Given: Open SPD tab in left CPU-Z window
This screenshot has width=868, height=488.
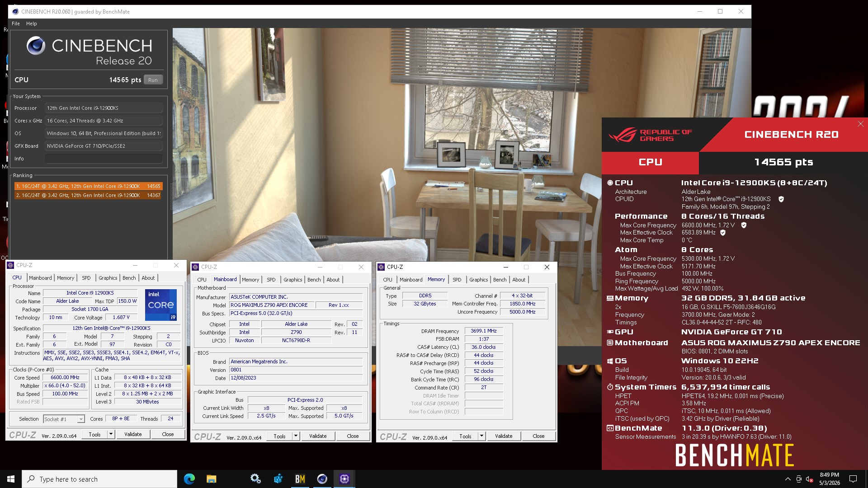Looking at the screenshot, I should click(x=86, y=278).
